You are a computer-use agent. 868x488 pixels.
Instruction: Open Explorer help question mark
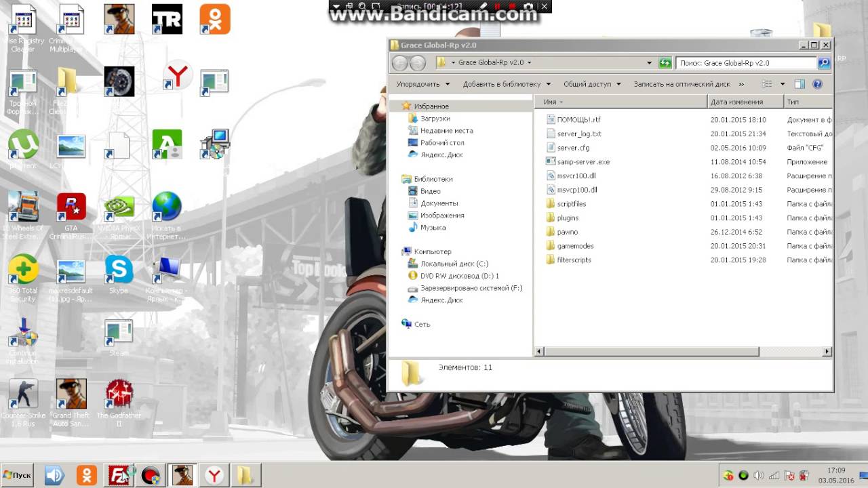[x=817, y=84]
